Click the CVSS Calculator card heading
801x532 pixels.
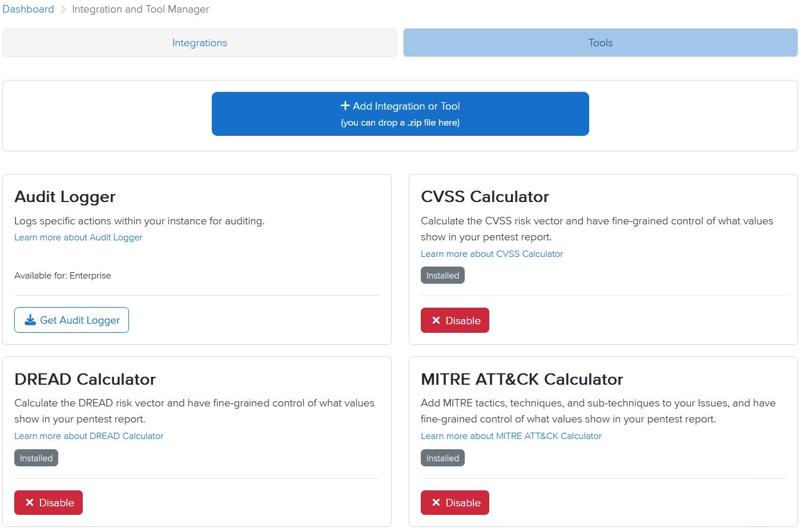(485, 197)
